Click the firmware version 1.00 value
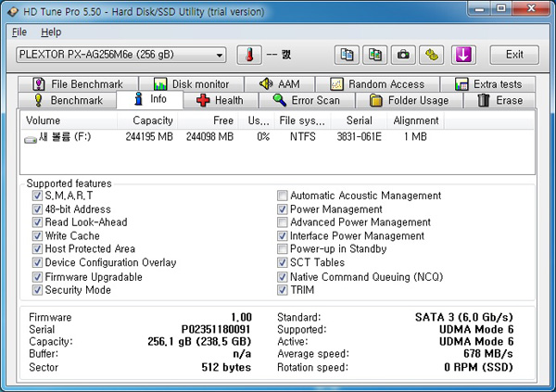The image size is (556, 392). coord(241,317)
